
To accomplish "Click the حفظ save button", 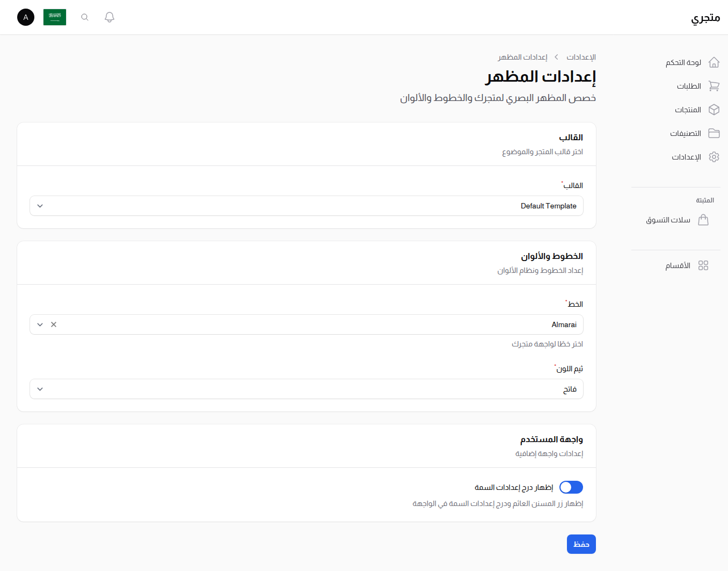I will click(x=581, y=544).
